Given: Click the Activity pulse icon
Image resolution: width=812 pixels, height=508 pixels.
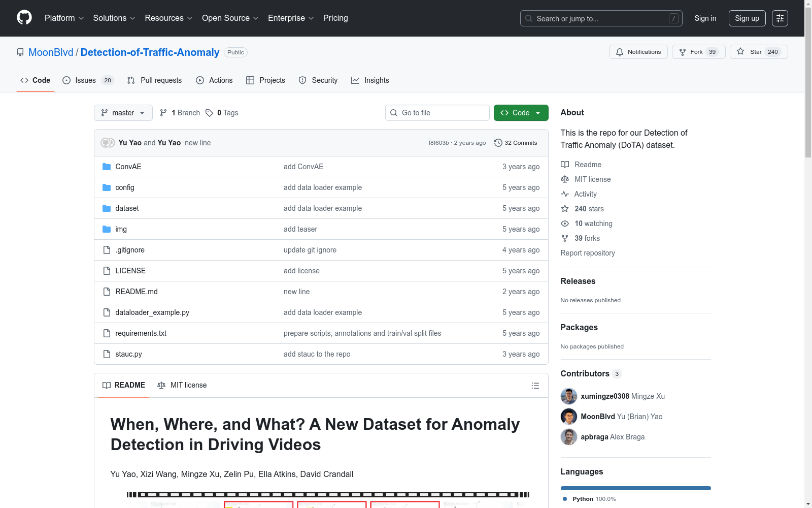Looking at the screenshot, I should tap(565, 194).
